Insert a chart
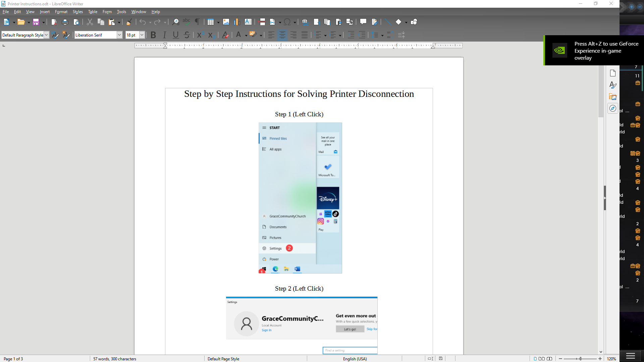Image resolution: width=644 pixels, height=362 pixels. tap(237, 22)
